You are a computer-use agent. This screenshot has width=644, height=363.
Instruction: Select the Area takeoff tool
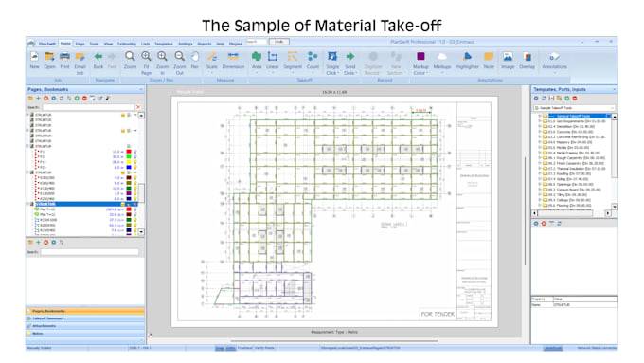click(257, 56)
